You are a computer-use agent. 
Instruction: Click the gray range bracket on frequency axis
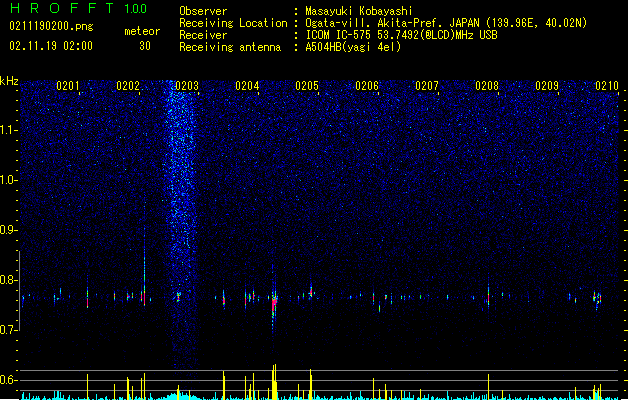point(19,291)
